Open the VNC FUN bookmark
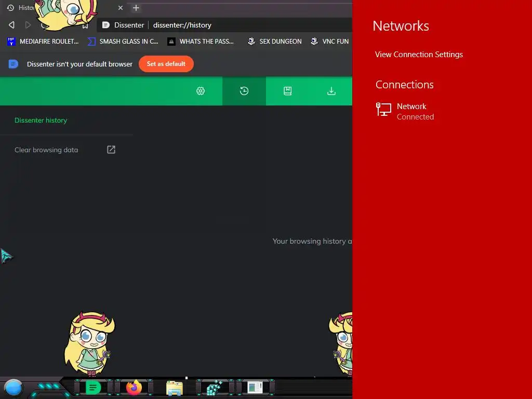This screenshot has width=532, height=399. (330, 42)
